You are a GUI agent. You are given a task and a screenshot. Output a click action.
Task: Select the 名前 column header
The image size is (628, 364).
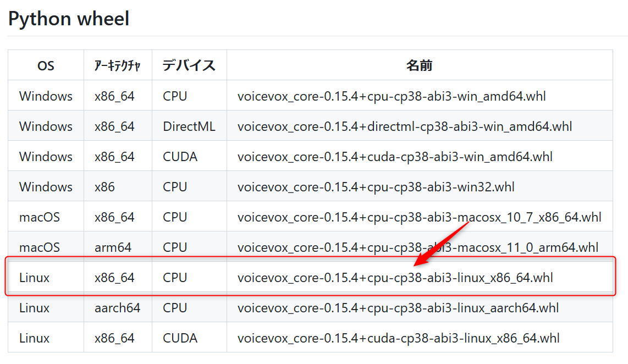[420, 65]
